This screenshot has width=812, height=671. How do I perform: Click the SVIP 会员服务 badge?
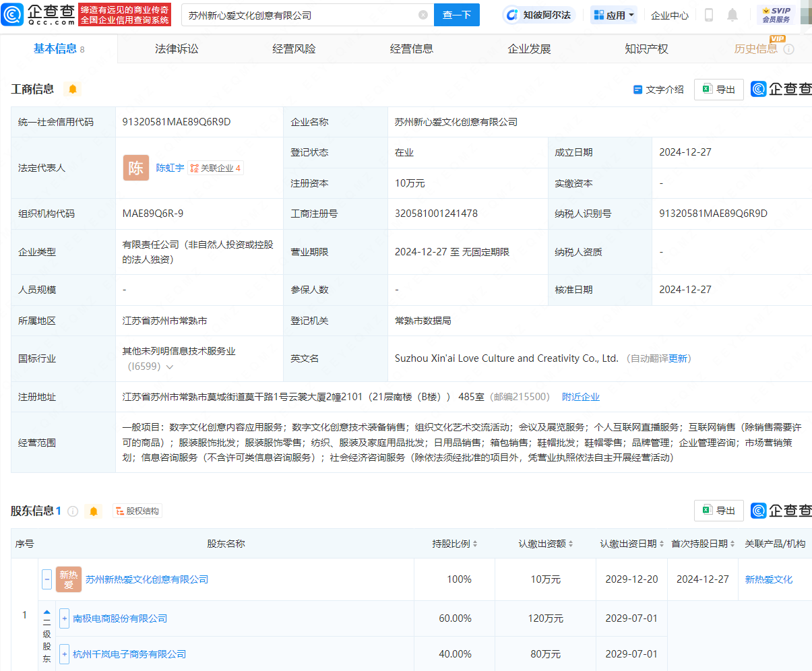click(776, 15)
